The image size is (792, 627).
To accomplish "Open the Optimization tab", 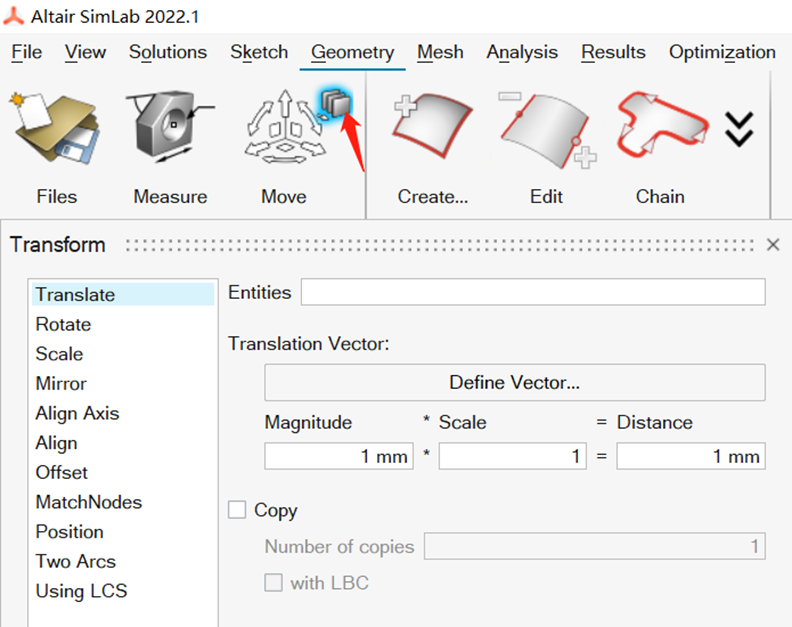I will (722, 53).
